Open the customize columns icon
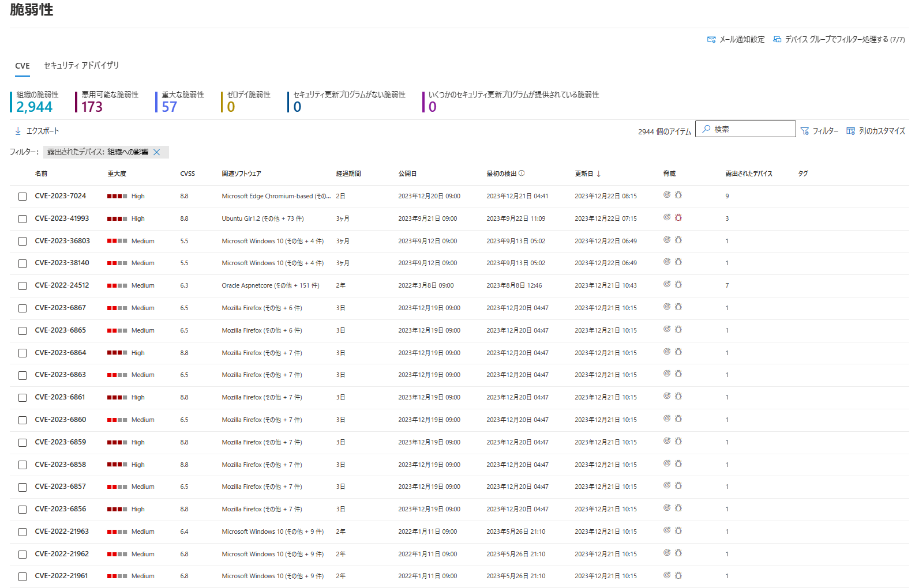This screenshot has height=588, width=915. coord(850,131)
